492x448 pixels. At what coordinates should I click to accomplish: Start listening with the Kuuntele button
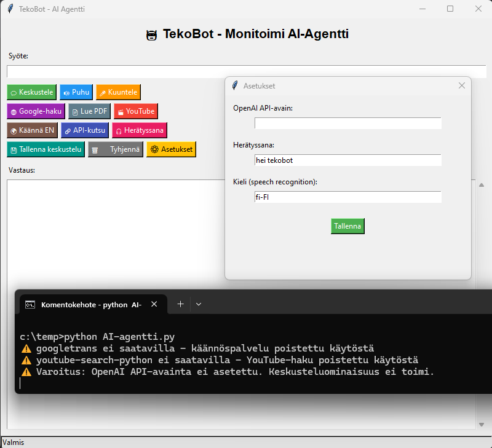[x=118, y=93]
